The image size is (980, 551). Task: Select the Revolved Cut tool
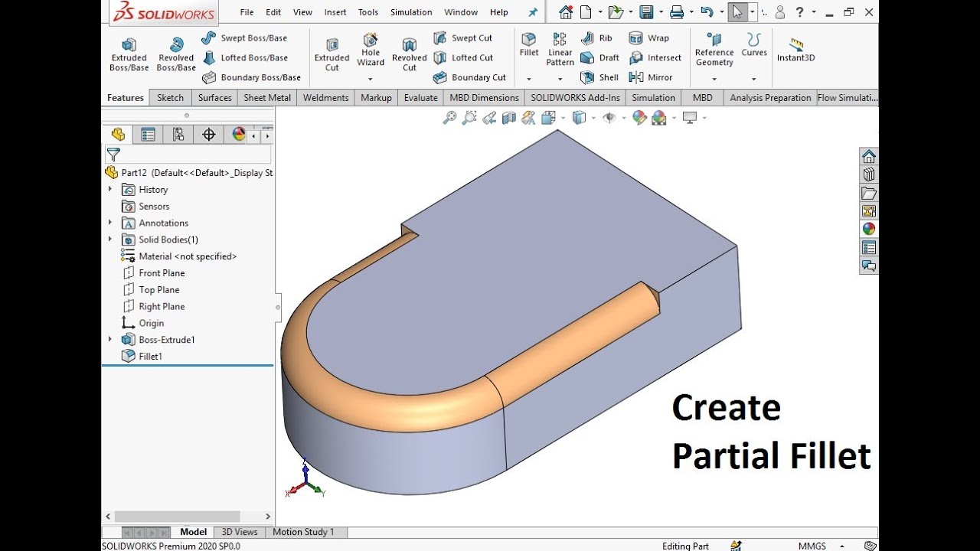410,54
